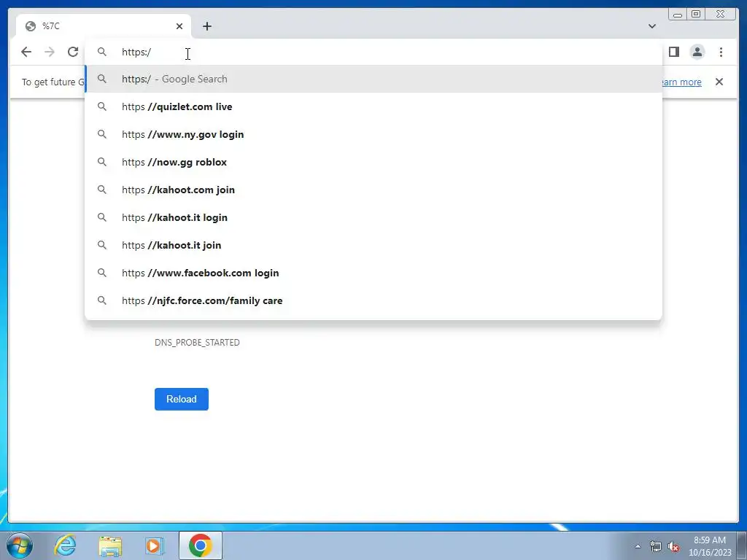Image resolution: width=747 pixels, height=560 pixels.
Task: Minimize the Chrome window
Action: pos(678,15)
